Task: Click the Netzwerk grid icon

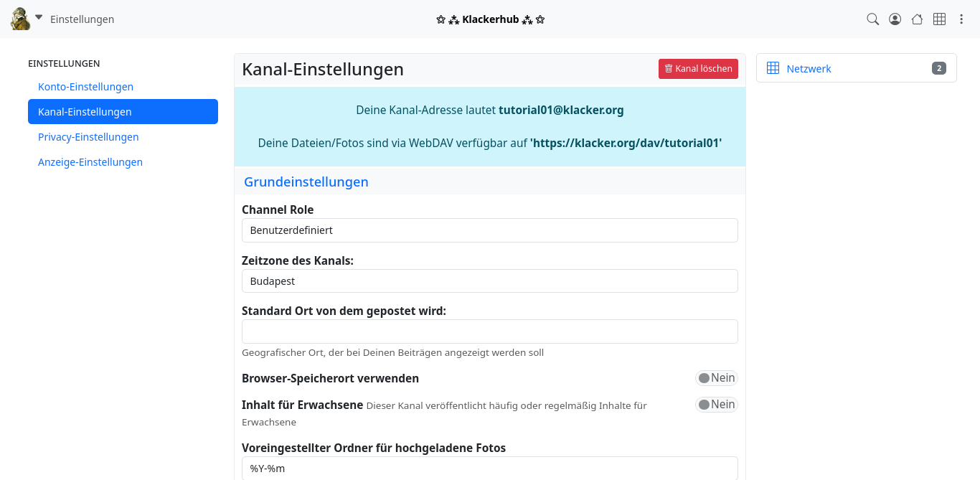Action: [x=773, y=68]
